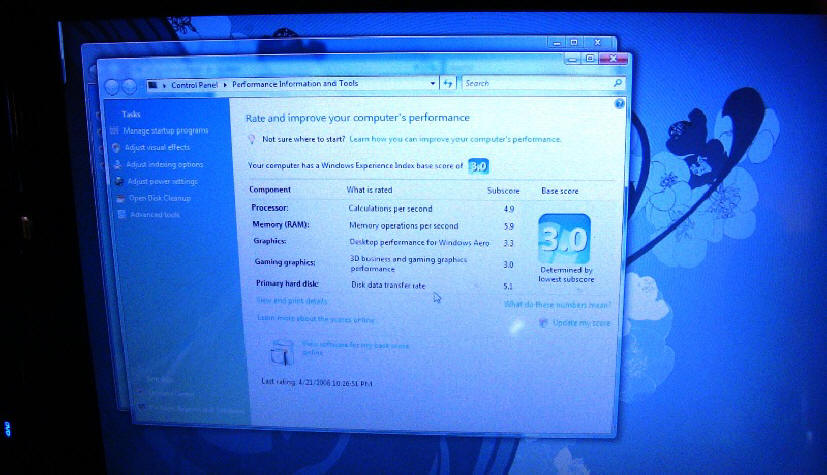Open What do these numbers mean link
This screenshot has height=475, width=827.
(557, 305)
